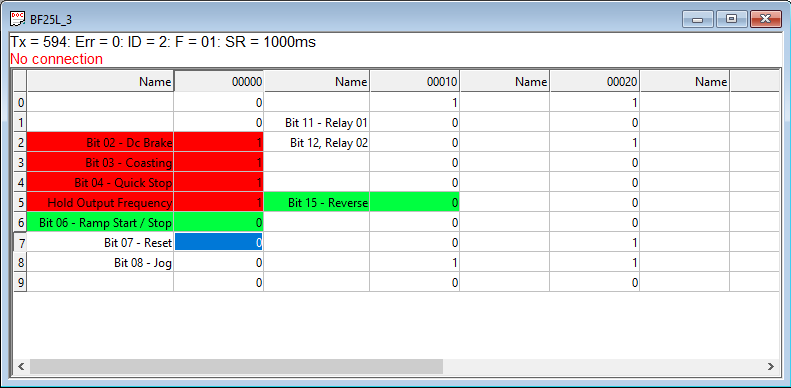Screen dimensions: 791x388
Task: Minimize the BF25L_3 window
Action: click(698, 19)
